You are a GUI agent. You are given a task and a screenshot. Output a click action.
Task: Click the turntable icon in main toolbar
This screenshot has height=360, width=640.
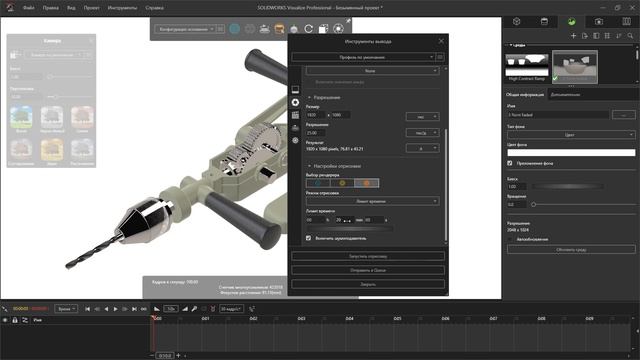264,29
